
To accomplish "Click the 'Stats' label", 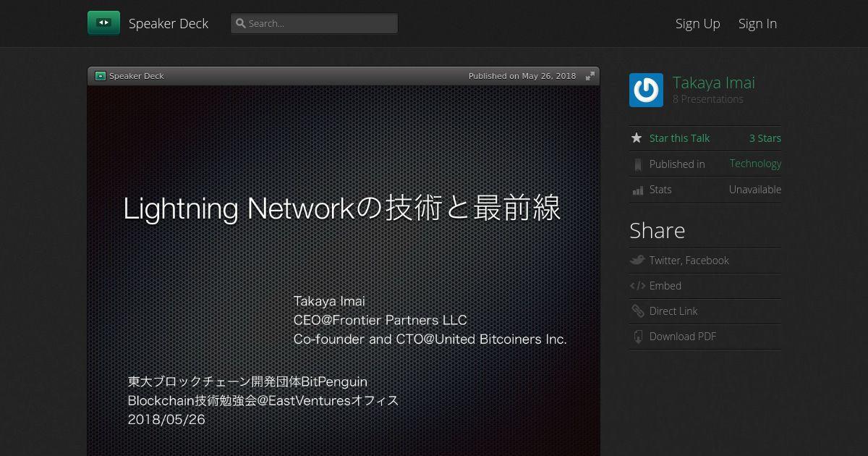I will point(660,190).
